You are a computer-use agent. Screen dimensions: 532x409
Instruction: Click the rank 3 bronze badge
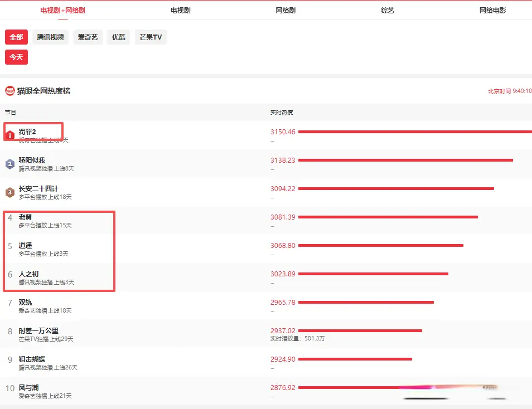tap(10, 192)
